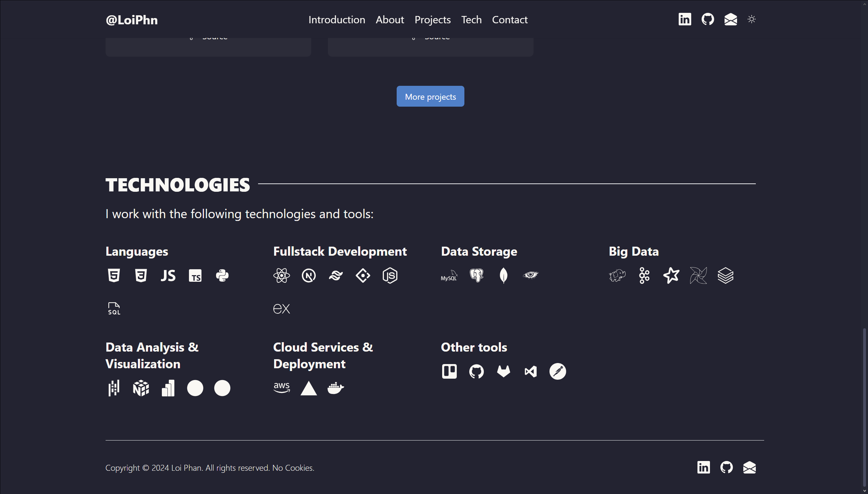Screen dimensions: 868x494
Task: Click the More projects button
Action: tap(430, 97)
